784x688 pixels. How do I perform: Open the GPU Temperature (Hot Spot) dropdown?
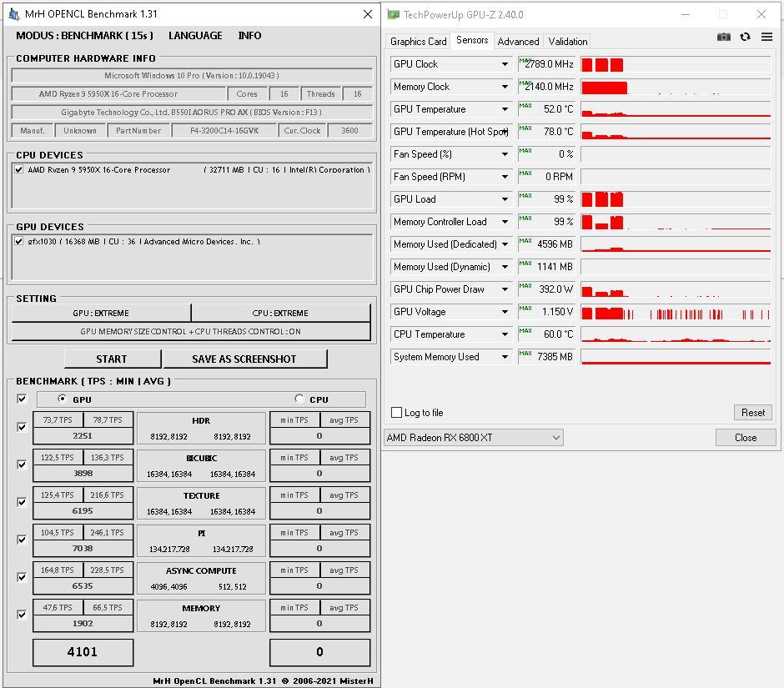[505, 132]
